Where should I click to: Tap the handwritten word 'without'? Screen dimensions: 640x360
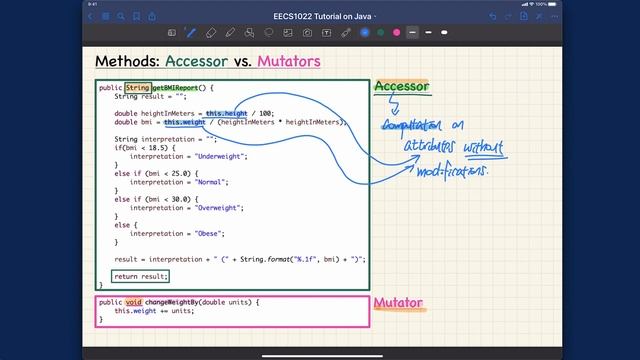(x=484, y=147)
